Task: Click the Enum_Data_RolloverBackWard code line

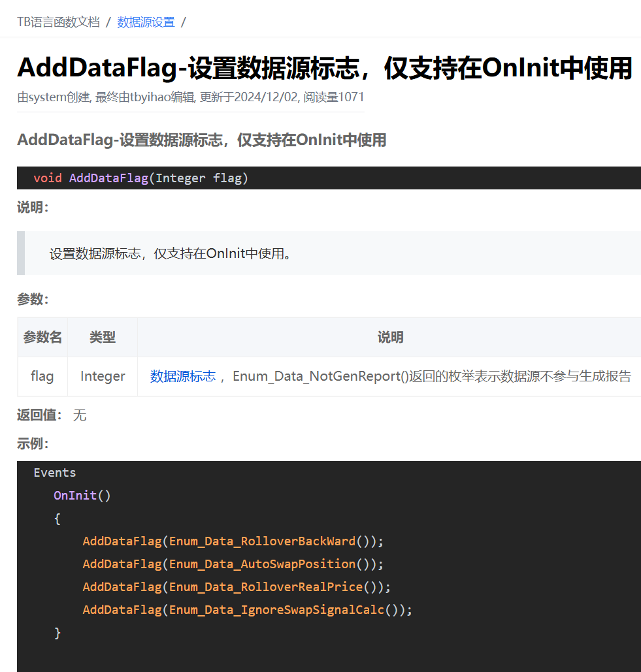Action: pyautogui.click(x=233, y=541)
